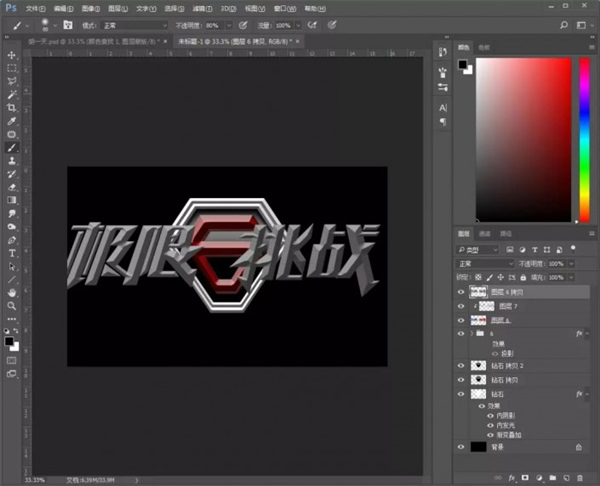Screen dimensions: 600x486
Task: Open layer blend mode dropdown
Action: (x=485, y=264)
